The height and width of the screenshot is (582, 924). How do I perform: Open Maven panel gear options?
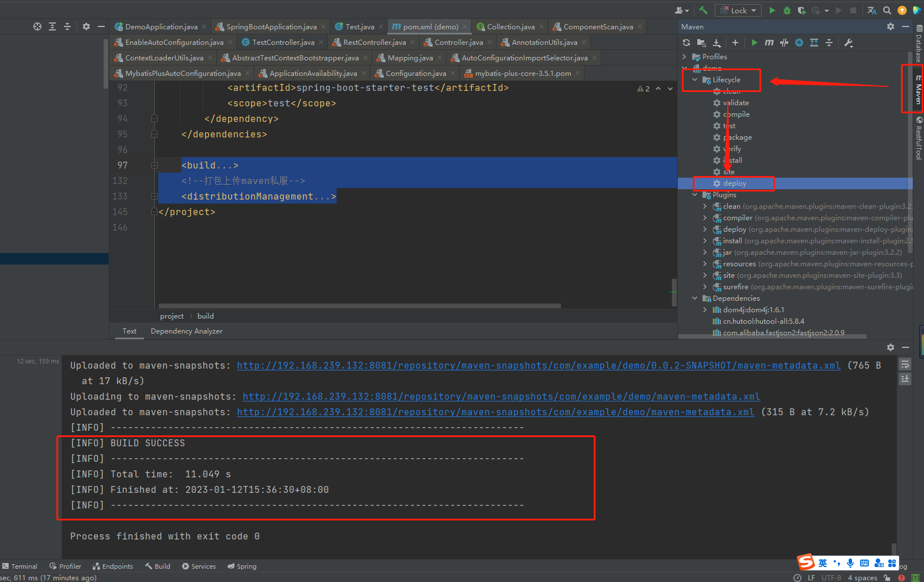click(891, 26)
